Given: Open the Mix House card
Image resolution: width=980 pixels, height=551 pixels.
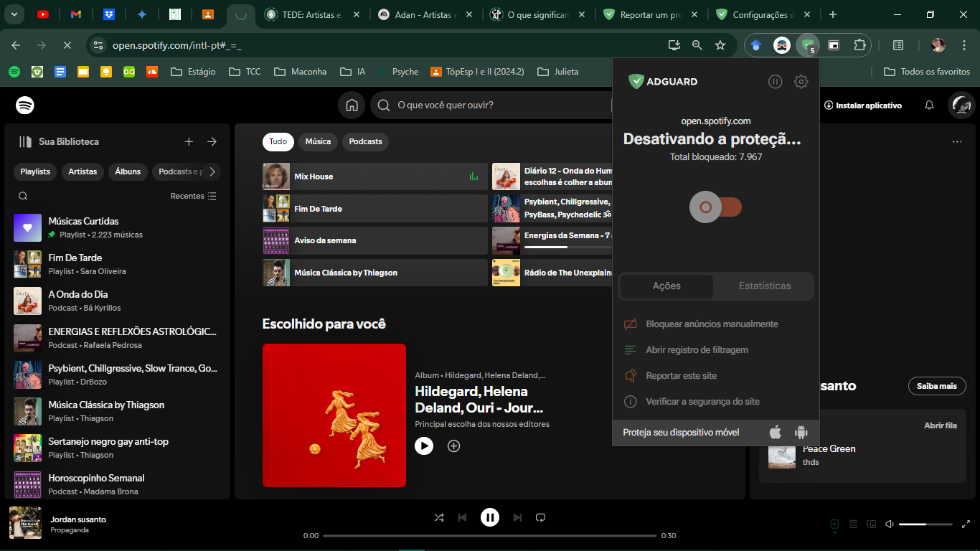Looking at the screenshot, I should [375, 176].
